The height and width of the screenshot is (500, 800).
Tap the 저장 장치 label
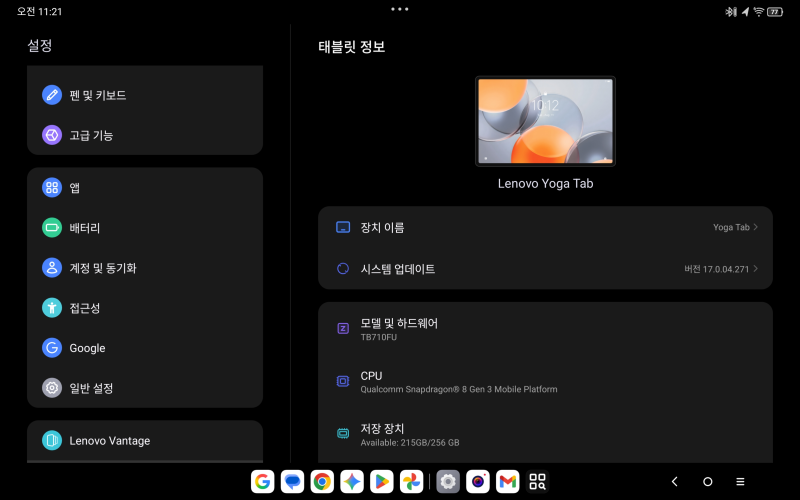click(382, 429)
